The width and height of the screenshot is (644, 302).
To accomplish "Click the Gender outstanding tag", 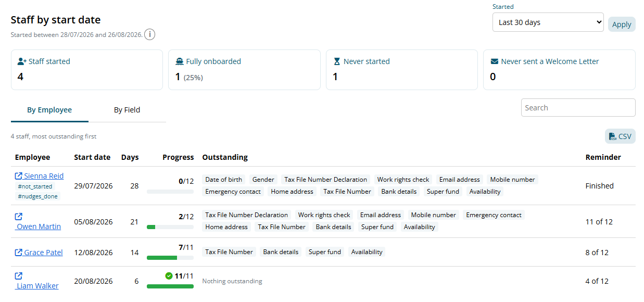I will [x=263, y=180].
